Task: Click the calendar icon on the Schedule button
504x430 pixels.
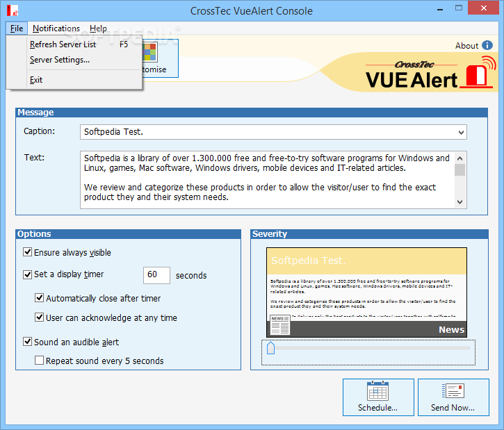Action: (x=377, y=390)
